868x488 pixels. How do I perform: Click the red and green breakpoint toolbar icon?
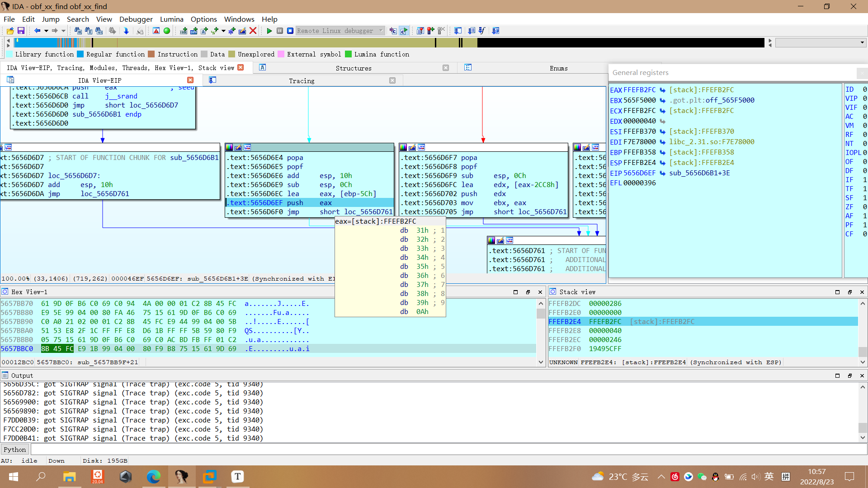click(431, 31)
